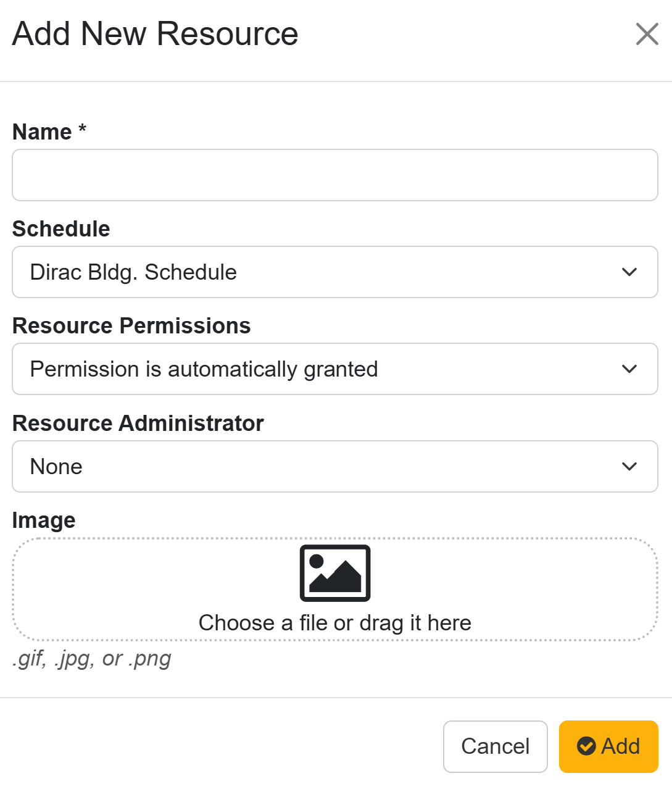This screenshot has height=789, width=672.
Task: Click the Resource Permissions label
Action: click(131, 326)
